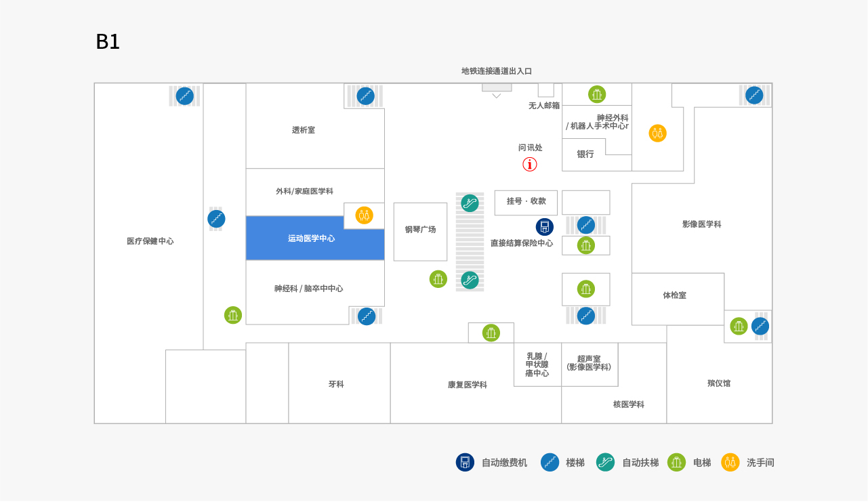Click the stairs icon below 神经科 / 脑卒中中心
This screenshot has height=502, width=868.
tap(367, 316)
